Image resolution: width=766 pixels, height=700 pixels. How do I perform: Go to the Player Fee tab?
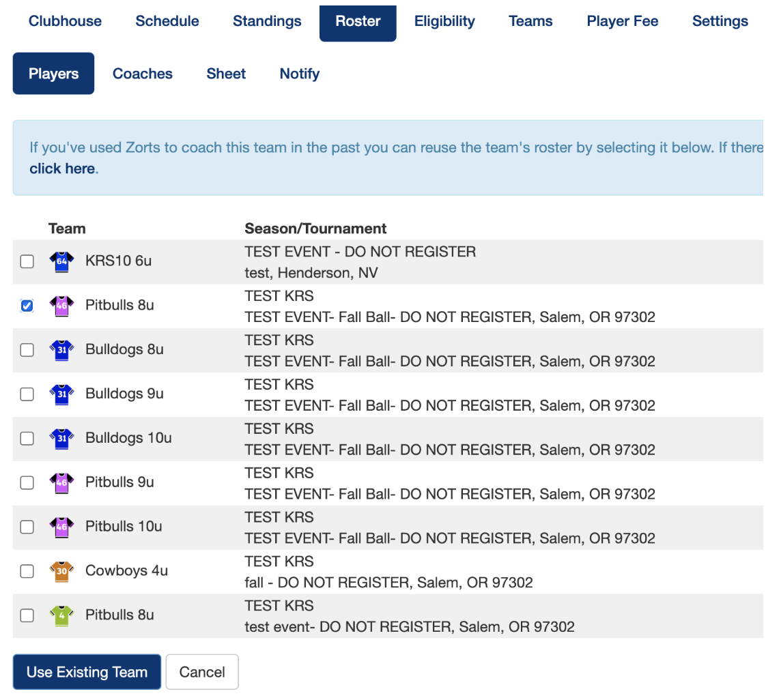click(x=622, y=21)
